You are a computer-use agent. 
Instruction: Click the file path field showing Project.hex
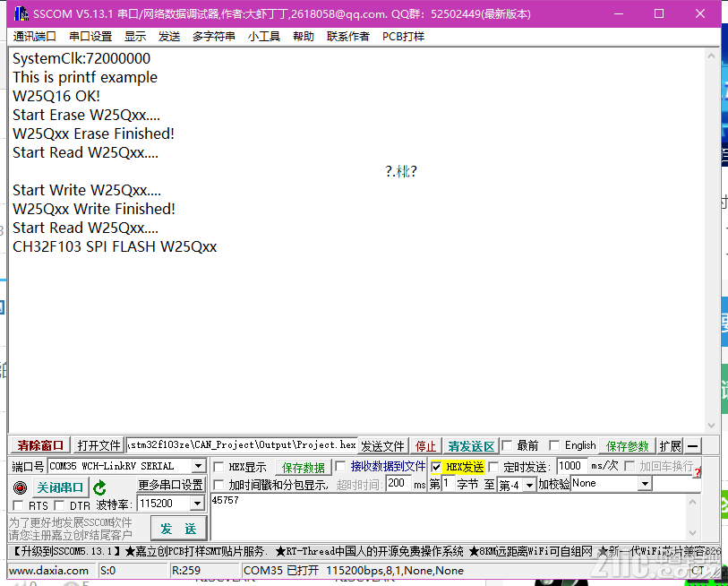click(x=242, y=445)
